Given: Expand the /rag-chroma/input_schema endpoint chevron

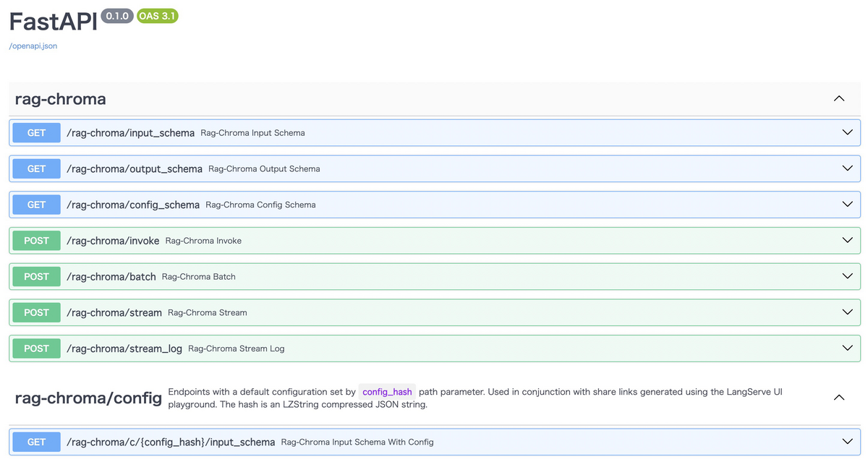Looking at the screenshot, I should tap(848, 132).
